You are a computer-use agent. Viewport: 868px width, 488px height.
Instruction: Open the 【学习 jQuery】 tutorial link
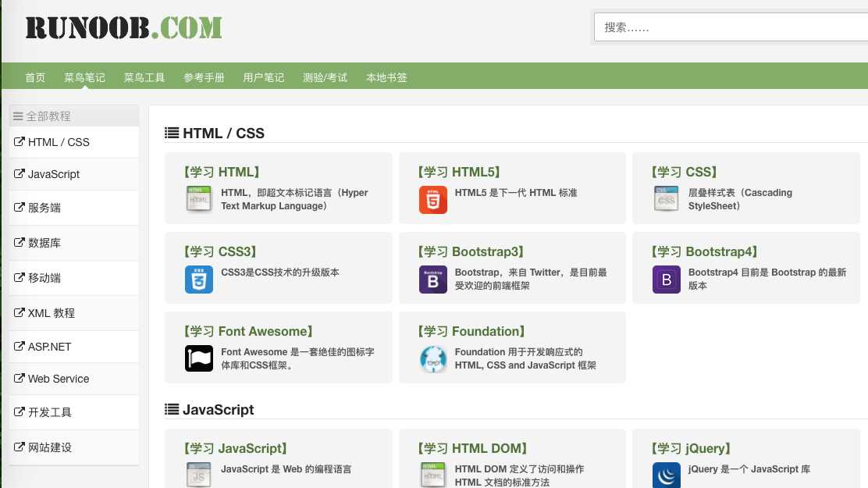tap(691, 448)
